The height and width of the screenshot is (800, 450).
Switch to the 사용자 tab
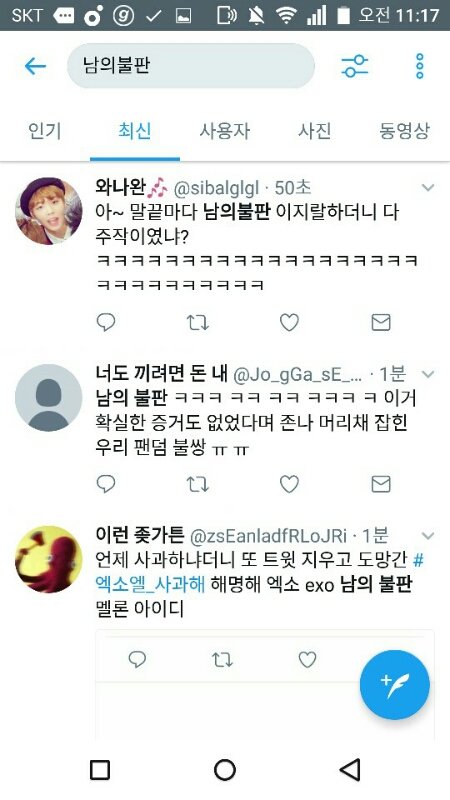coord(225,131)
